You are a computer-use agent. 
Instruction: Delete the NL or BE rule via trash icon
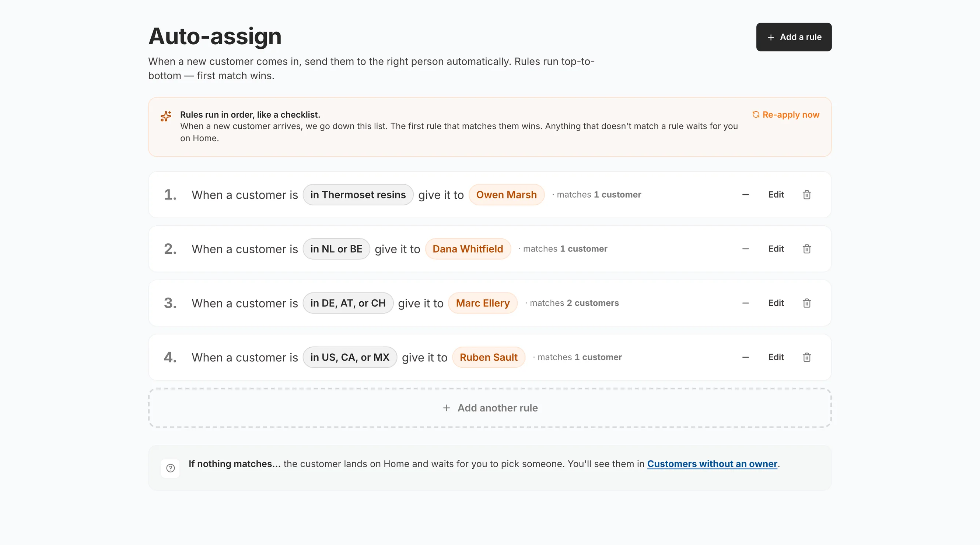point(806,249)
